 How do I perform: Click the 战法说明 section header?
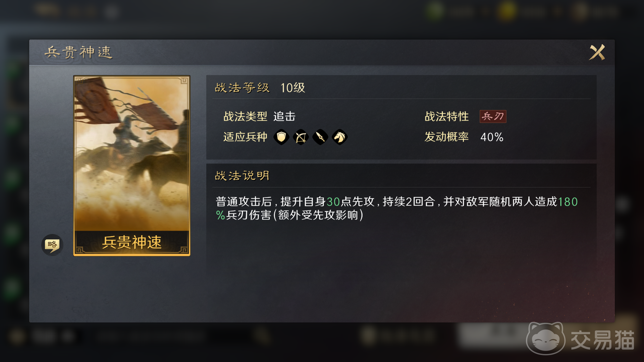point(242,176)
